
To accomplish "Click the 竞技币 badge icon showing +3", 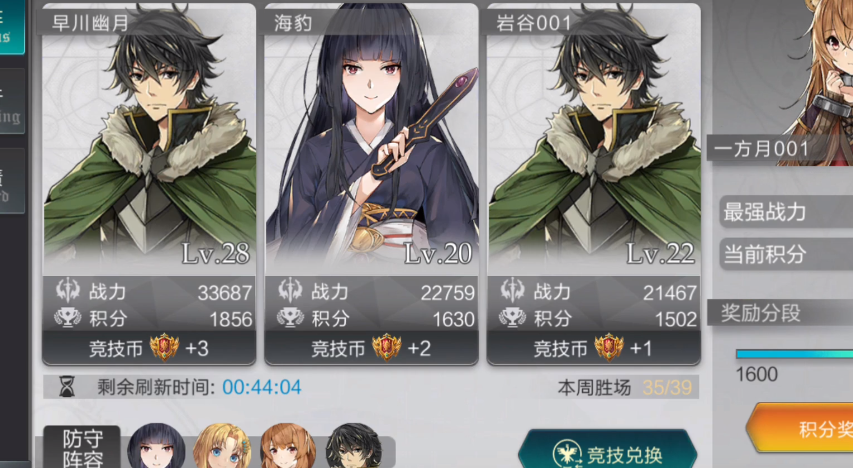I will (164, 347).
